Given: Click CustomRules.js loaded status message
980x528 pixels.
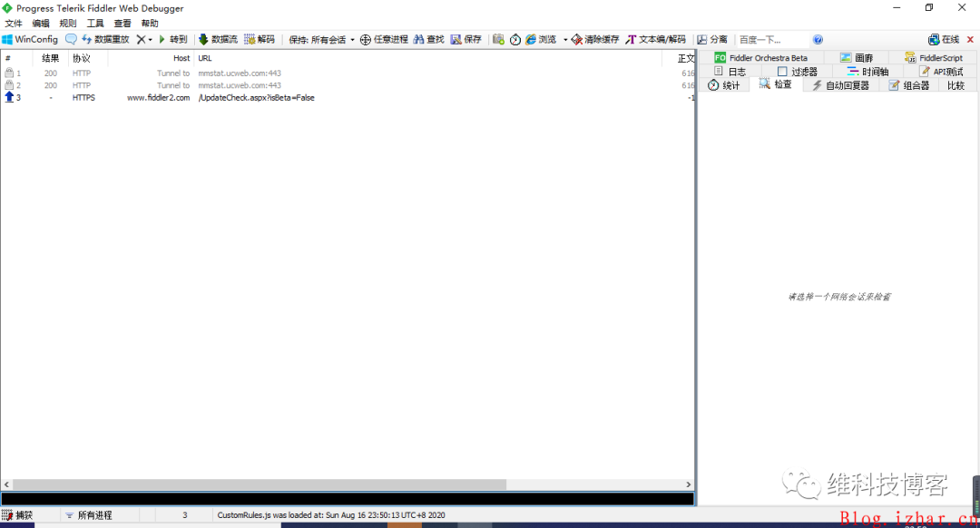Looking at the screenshot, I should (331, 515).
